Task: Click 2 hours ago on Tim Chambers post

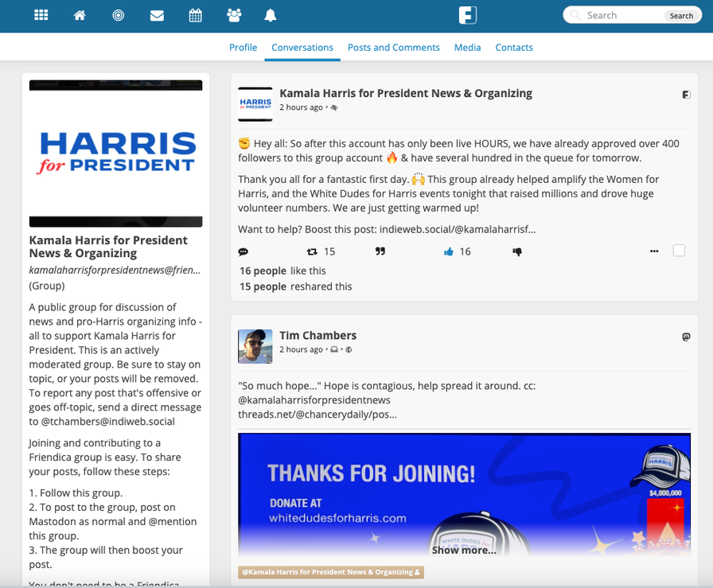Action: 301,350
